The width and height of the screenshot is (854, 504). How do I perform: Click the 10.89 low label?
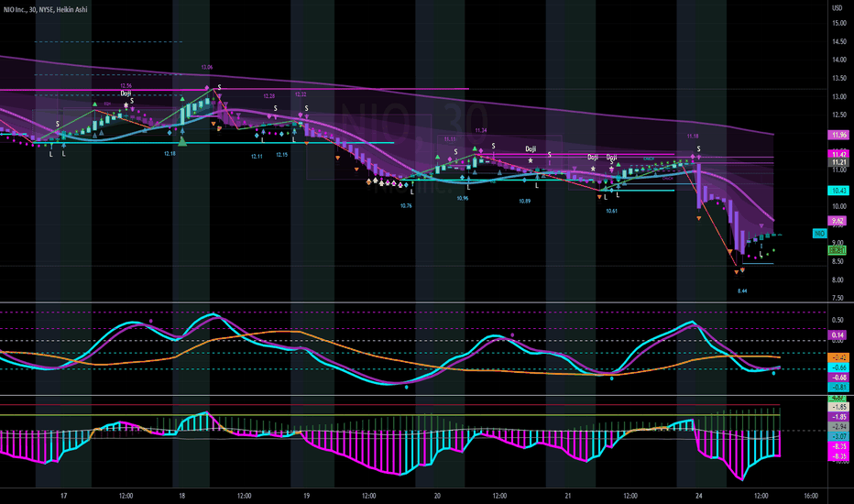pos(524,201)
